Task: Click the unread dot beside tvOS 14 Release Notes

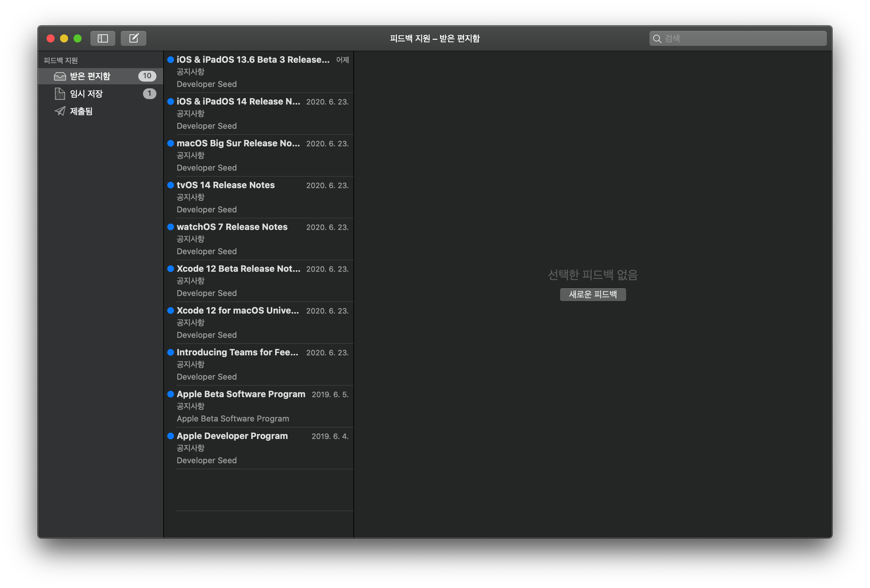Action: (x=171, y=185)
